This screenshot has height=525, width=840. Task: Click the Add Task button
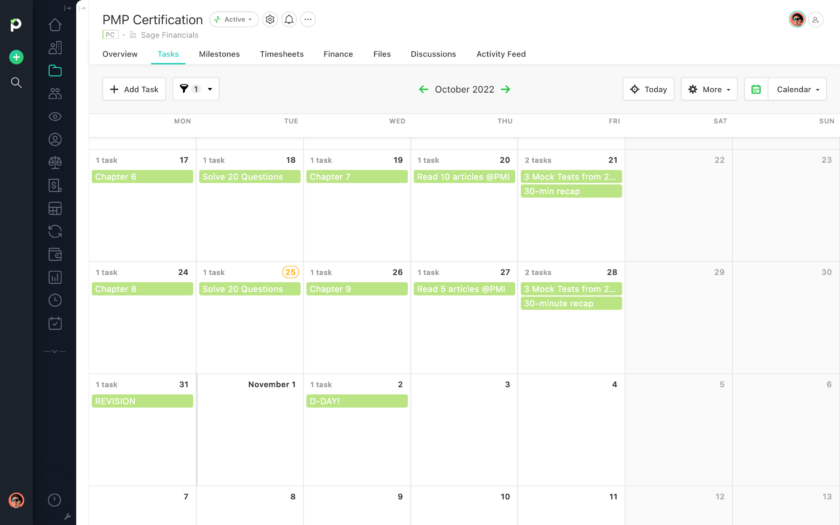[134, 89]
